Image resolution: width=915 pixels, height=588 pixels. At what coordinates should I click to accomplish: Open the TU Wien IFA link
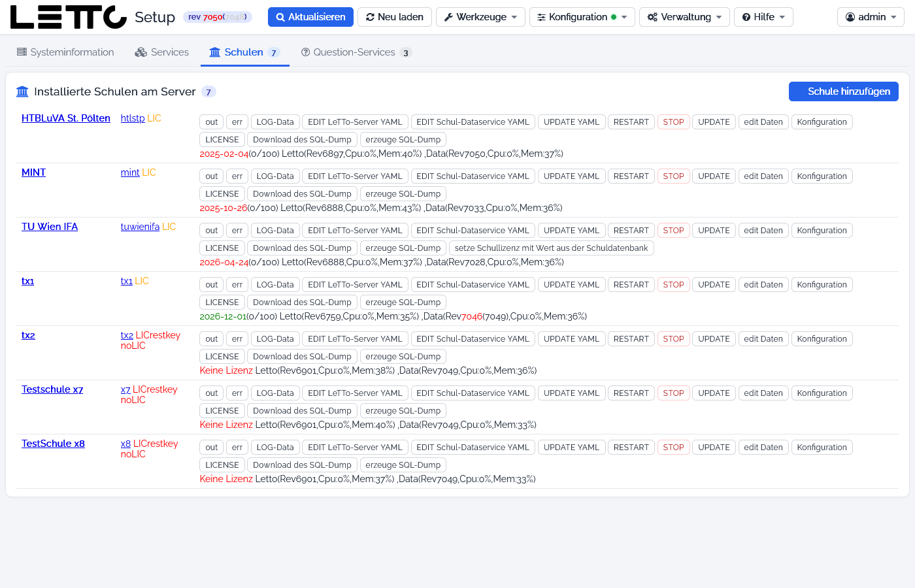pos(50,227)
